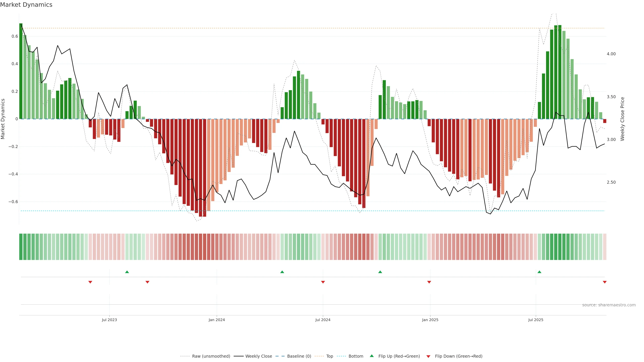Click the Weekly Close Price axis title
The image size is (644, 362).
622,119
